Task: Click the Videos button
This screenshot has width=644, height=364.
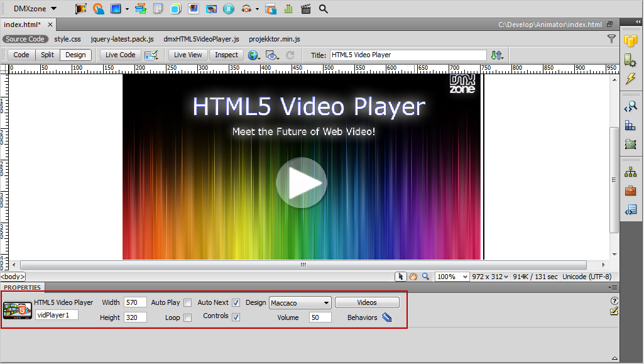Action: click(367, 302)
